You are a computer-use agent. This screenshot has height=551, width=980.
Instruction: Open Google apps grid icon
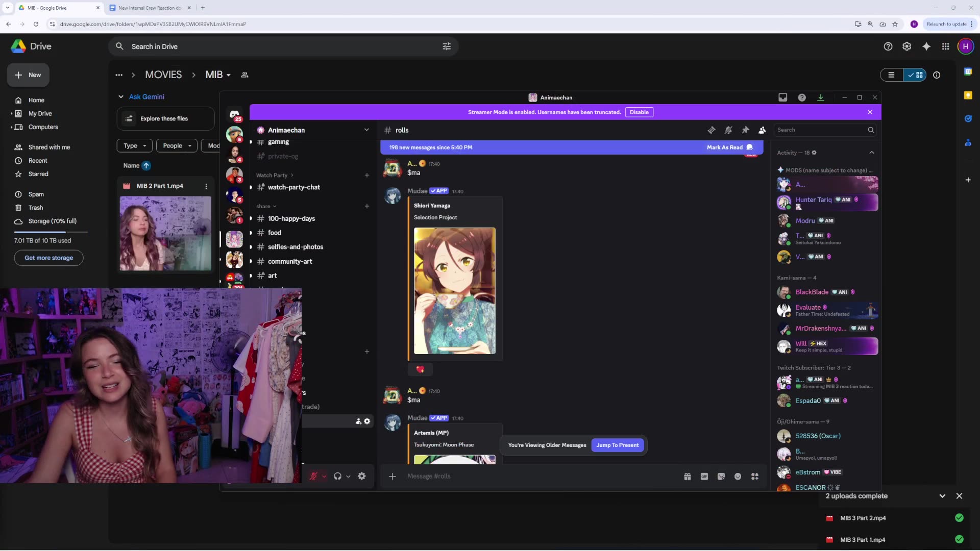(945, 46)
